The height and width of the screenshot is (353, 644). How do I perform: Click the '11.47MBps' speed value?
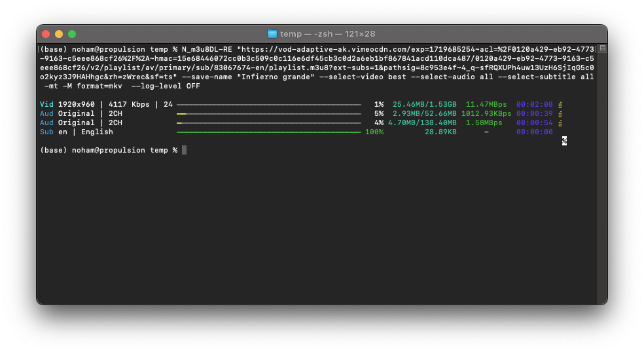click(486, 104)
